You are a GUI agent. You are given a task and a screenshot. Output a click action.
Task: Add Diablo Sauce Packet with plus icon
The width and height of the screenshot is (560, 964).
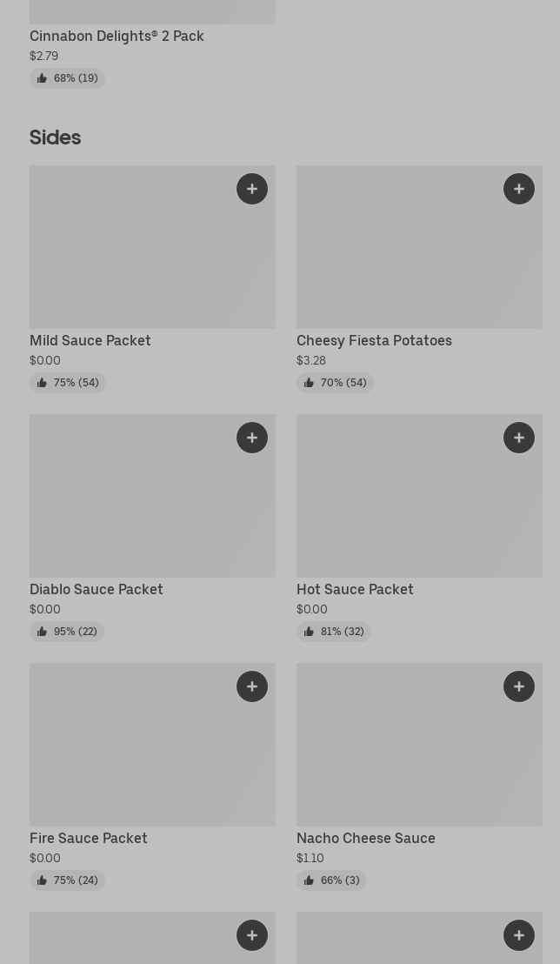point(252,438)
